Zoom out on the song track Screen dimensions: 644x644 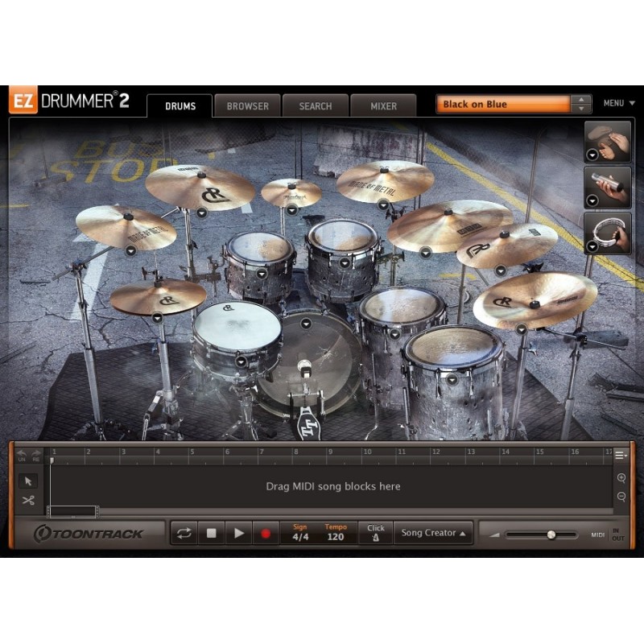click(621, 497)
